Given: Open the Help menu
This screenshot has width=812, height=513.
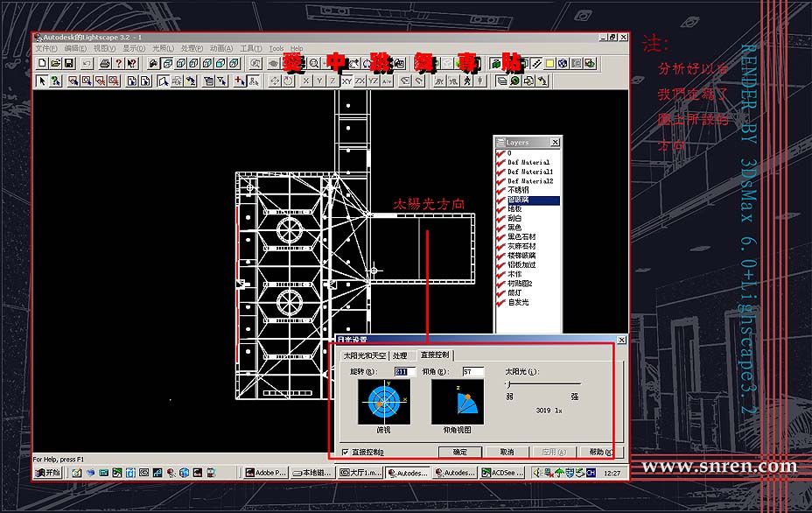Looking at the screenshot, I should pos(297,48).
